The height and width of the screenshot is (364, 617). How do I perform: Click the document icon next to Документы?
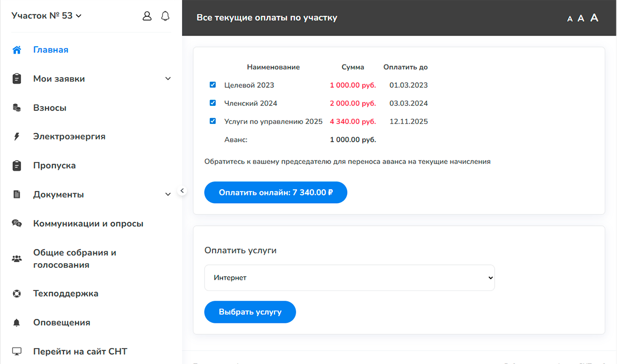pos(17,194)
